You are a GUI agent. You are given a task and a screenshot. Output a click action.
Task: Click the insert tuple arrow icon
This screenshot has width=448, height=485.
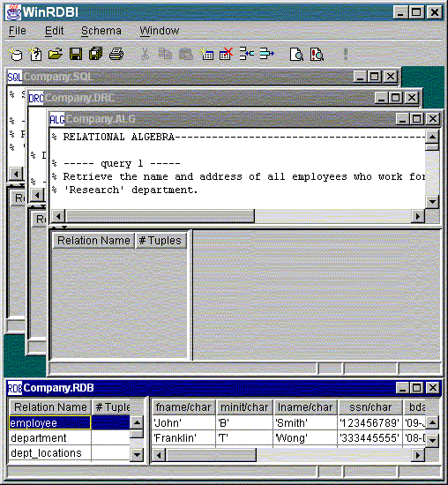(x=247, y=54)
